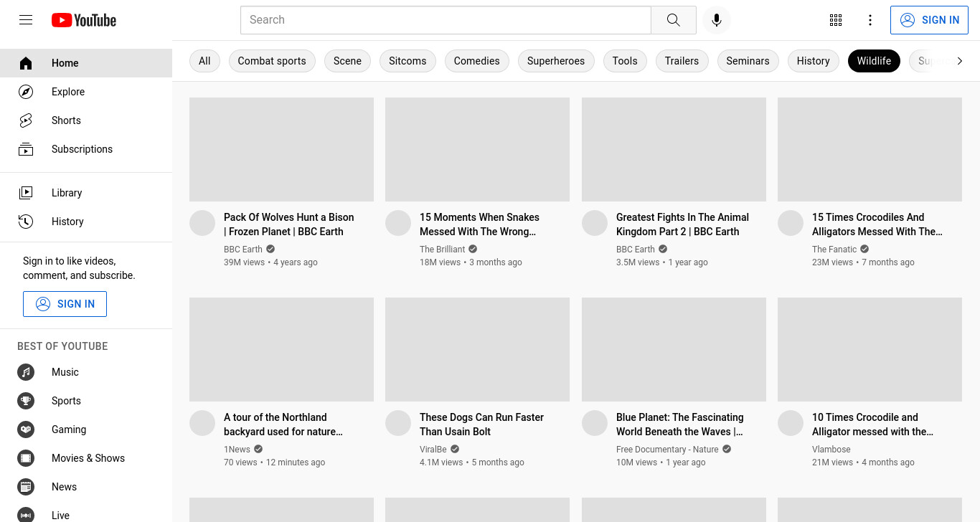Open Explore label in sidebar
This screenshot has width=980, height=522.
coord(68,92)
